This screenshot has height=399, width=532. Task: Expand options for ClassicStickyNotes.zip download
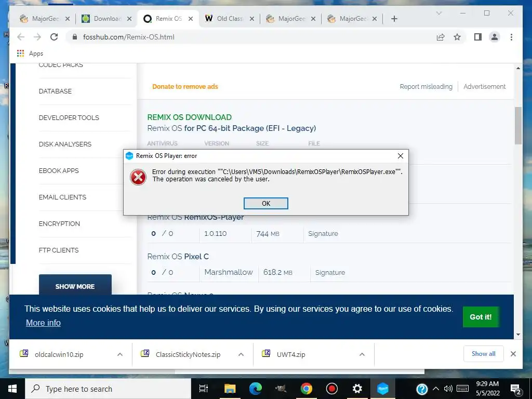(x=241, y=354)
